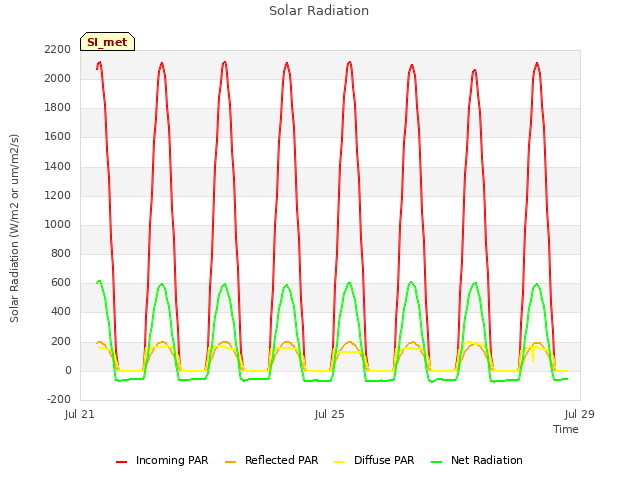Click the Time axis label

[x=566, y=429]
